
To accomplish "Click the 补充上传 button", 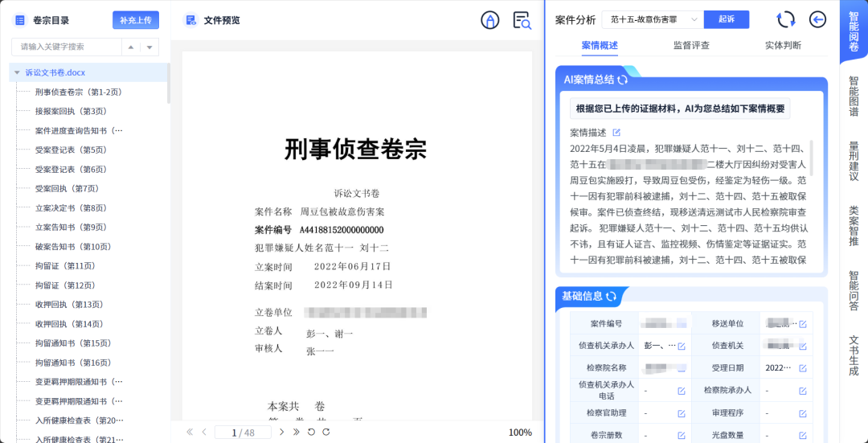I will 136,20.
